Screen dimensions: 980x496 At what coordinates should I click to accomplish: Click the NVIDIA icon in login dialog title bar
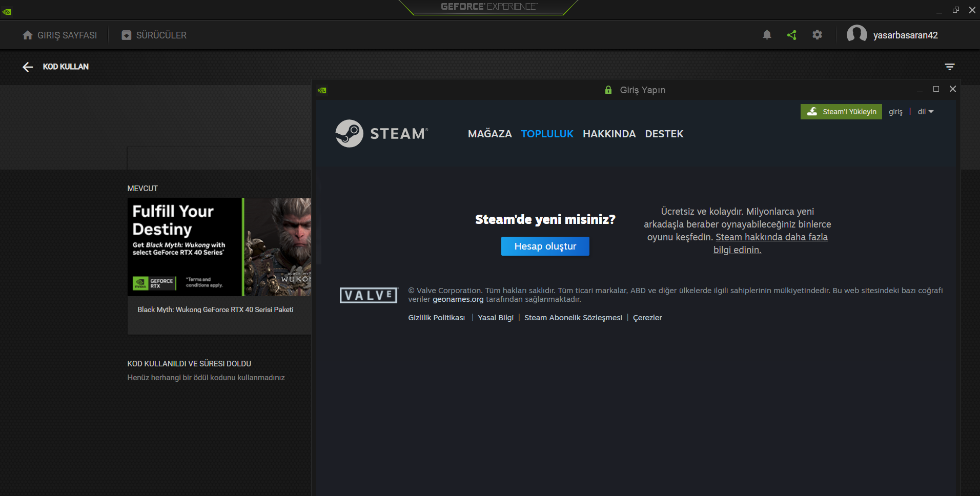322,90
